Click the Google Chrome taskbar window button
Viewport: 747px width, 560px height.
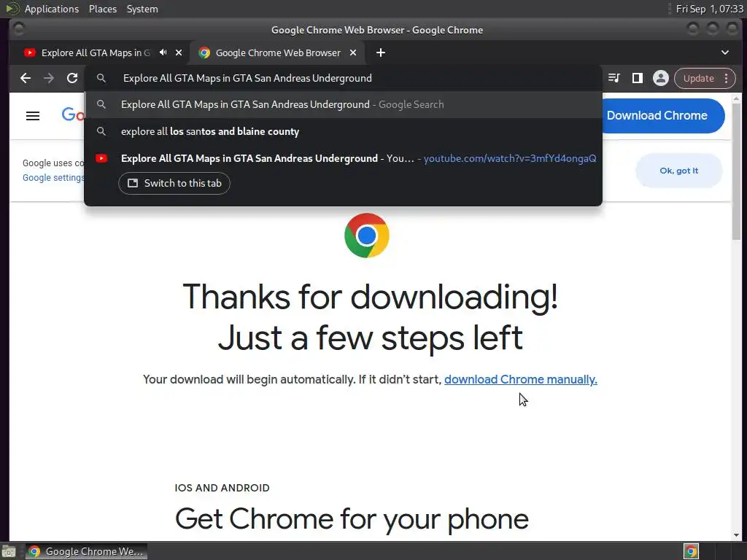(86, 551)
